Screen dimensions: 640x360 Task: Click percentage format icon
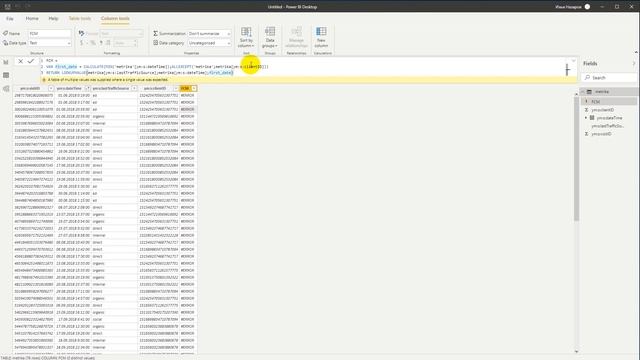(93, 43)
